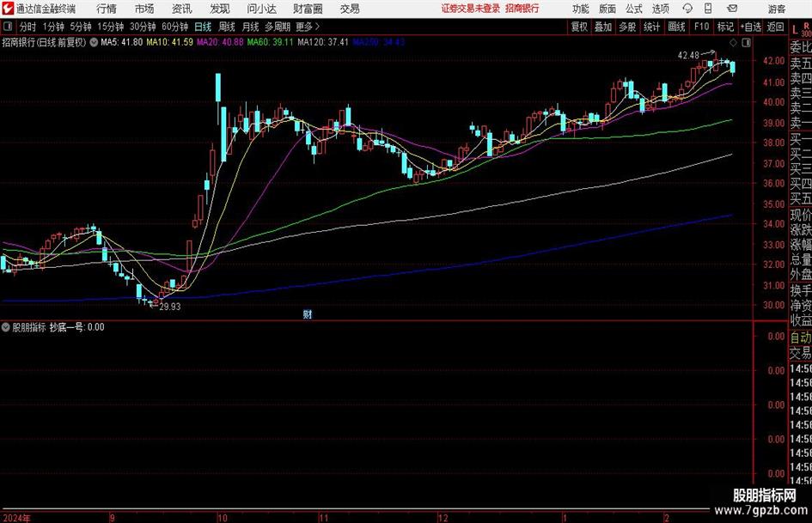
Task: Click the MA5: 41.80 value label
Action: [x=121, y=42]
